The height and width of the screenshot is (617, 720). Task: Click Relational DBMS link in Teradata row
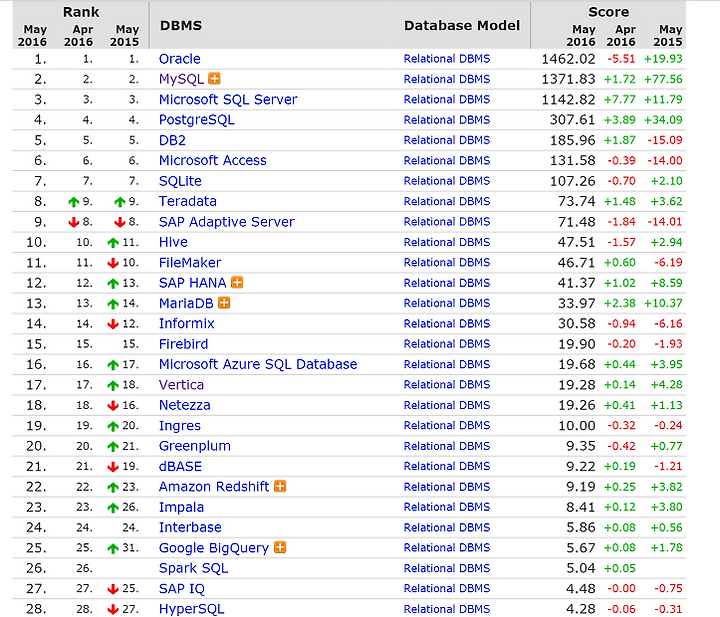tap(447, 201)
